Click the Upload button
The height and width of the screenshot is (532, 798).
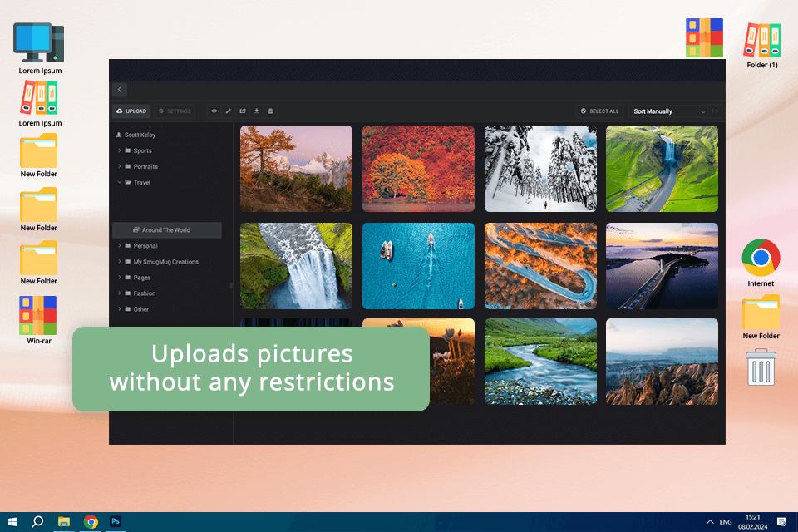132,111
